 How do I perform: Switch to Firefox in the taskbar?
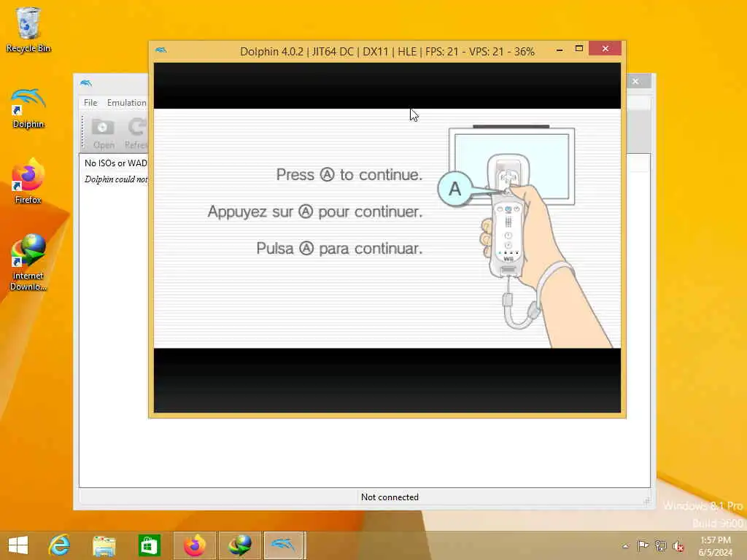(x=194, y=545)
